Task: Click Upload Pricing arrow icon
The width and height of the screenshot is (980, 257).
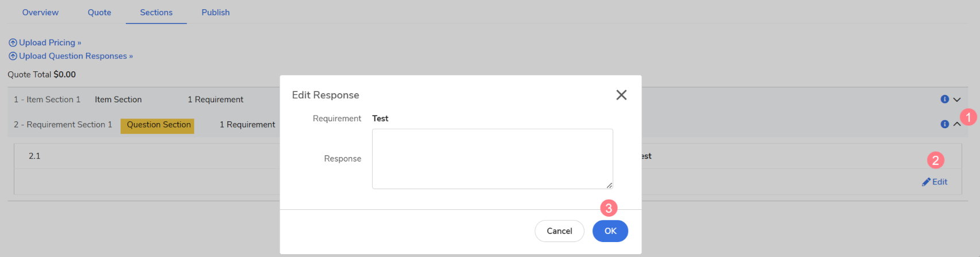Action: [13, 43]
